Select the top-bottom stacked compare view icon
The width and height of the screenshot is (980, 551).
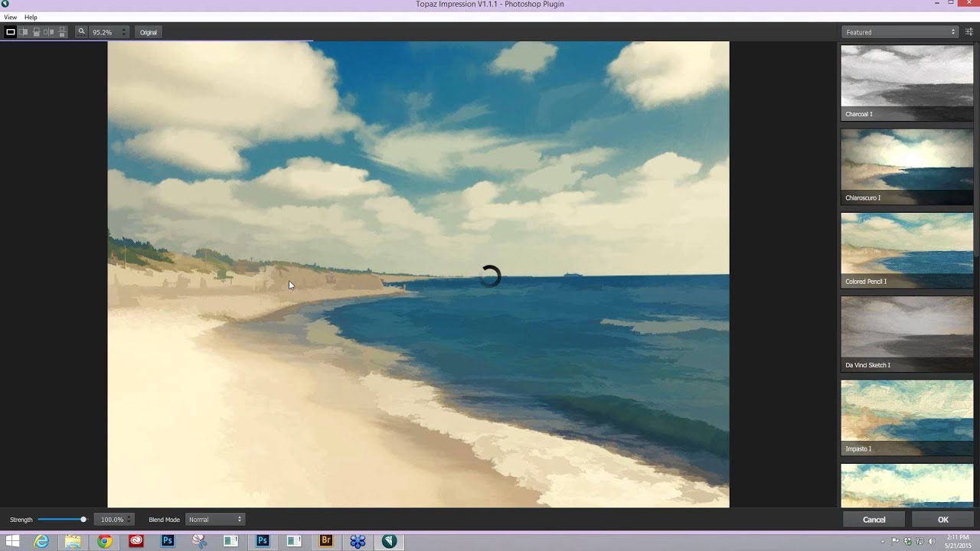click(x=63, y=32)
